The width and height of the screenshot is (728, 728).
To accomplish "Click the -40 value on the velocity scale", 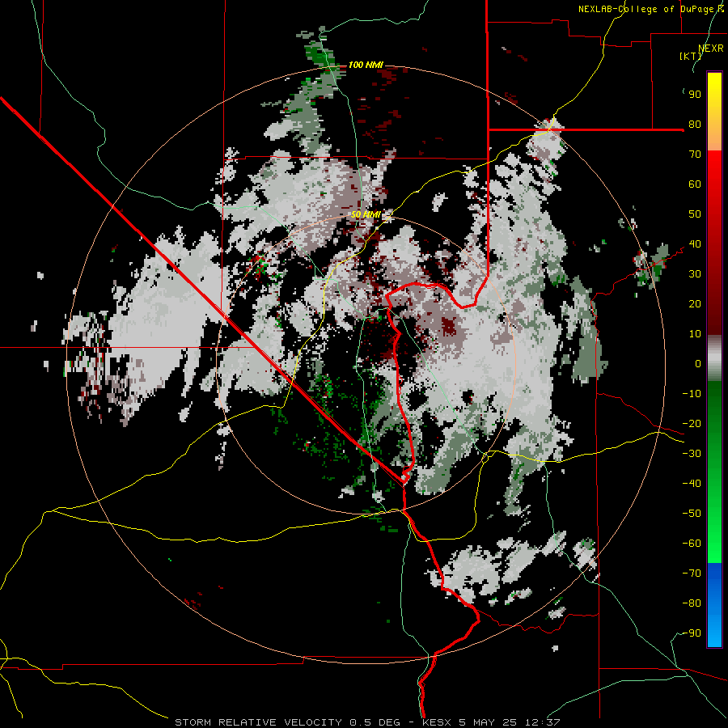I will coord(692,484).
